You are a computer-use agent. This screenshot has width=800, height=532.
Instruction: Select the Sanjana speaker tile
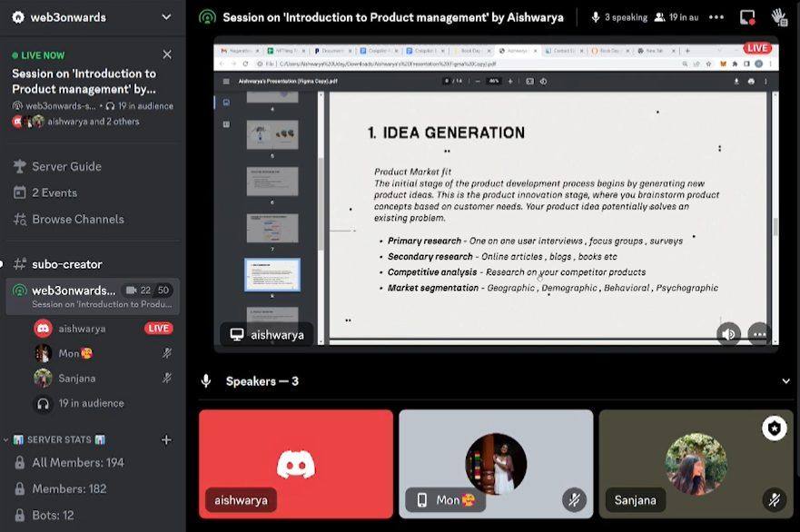696,464
